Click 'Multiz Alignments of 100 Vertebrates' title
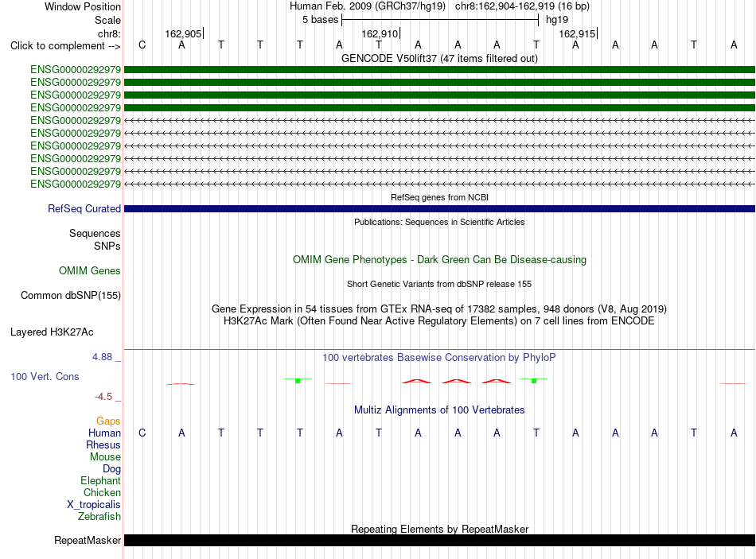Image resolution: width=756 pixels, height=559 pixels. coord(439,410)
